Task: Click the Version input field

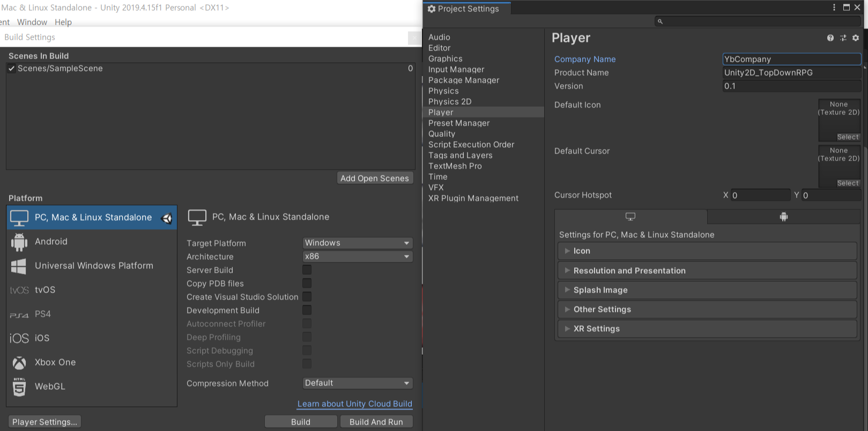Action: [792, 86]
